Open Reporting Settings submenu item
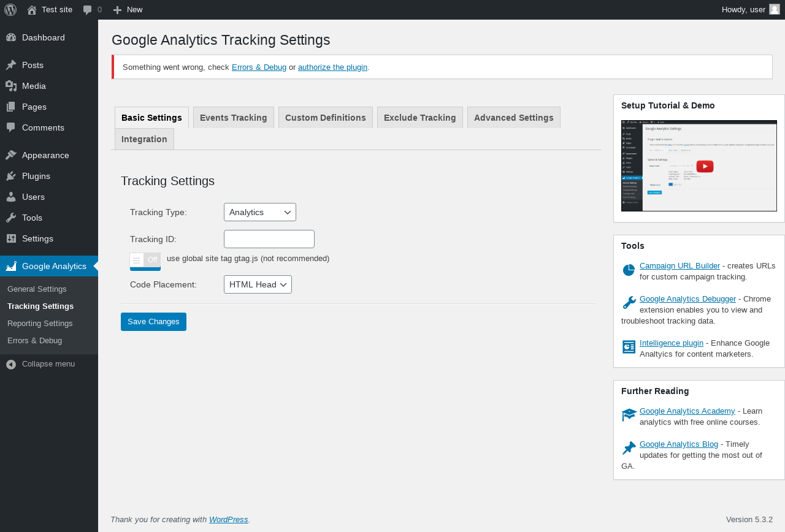 click(40, 324)
